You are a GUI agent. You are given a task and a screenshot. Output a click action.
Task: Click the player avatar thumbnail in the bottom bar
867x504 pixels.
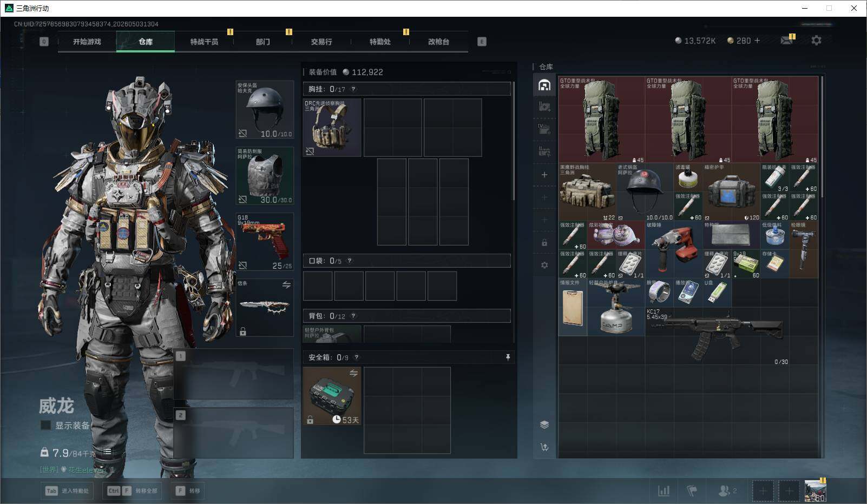[815, 490]
